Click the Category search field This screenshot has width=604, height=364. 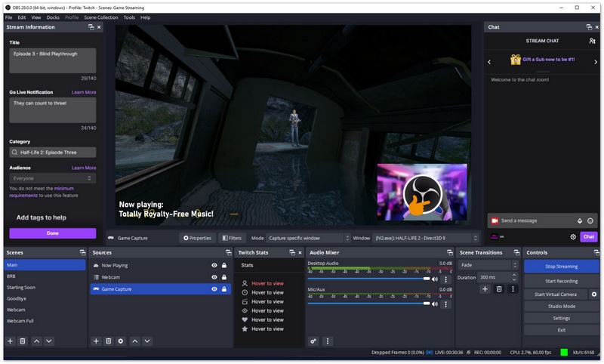(53, 153)
